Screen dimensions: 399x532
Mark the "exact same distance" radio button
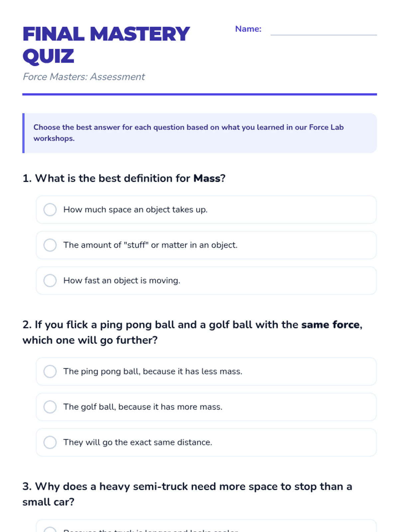click(50, 442)
